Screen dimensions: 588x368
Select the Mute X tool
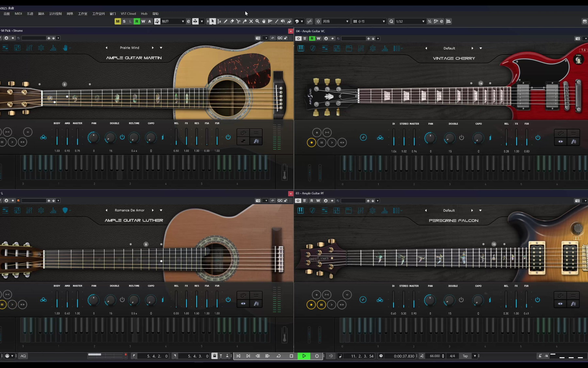(x=251, y=21)
